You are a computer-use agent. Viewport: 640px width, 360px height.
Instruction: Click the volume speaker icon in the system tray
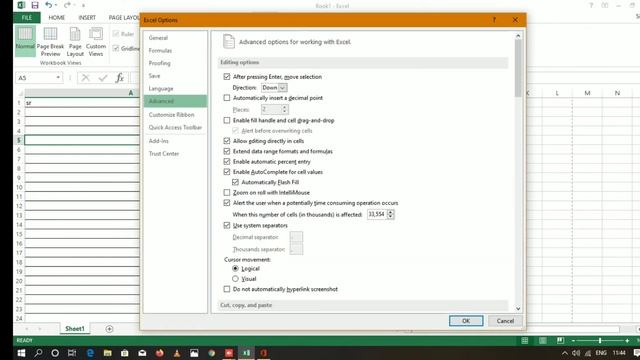click(x=576, y=353)
